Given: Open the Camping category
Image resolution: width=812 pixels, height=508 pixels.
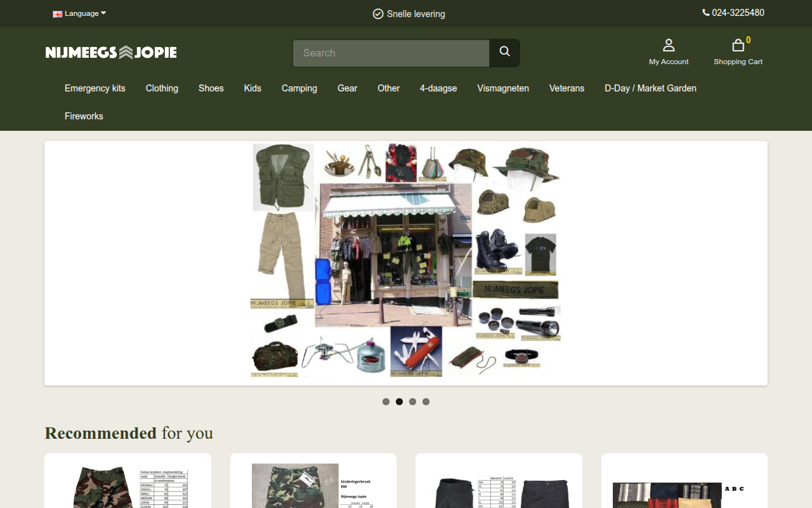Looking at the screenshot, I should (x=299, y=88).
